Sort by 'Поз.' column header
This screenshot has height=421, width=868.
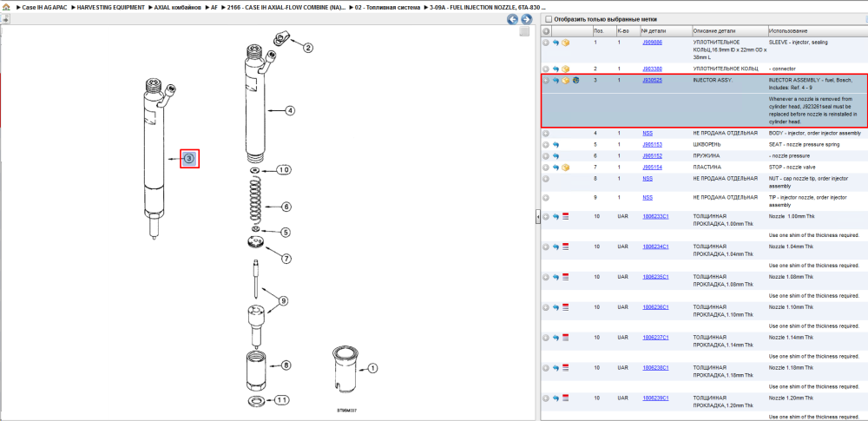point(603,31)
